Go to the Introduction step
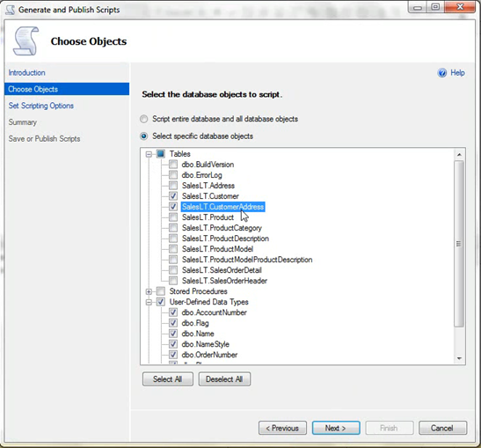 26,73
